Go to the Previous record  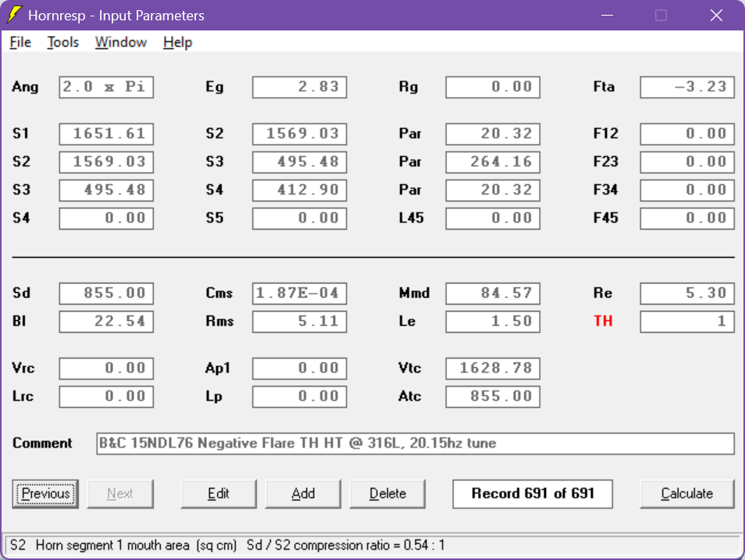[45, 494]
